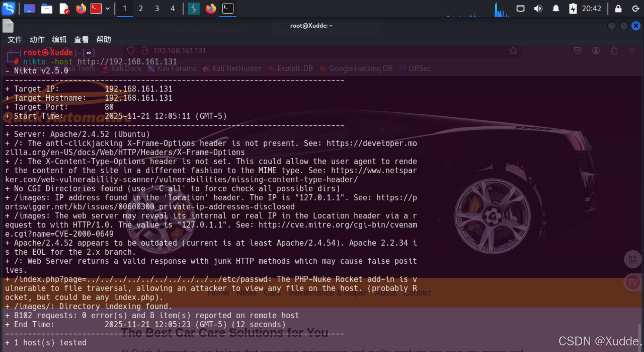Open the 编辑 menu in terminal

[59, 40]
